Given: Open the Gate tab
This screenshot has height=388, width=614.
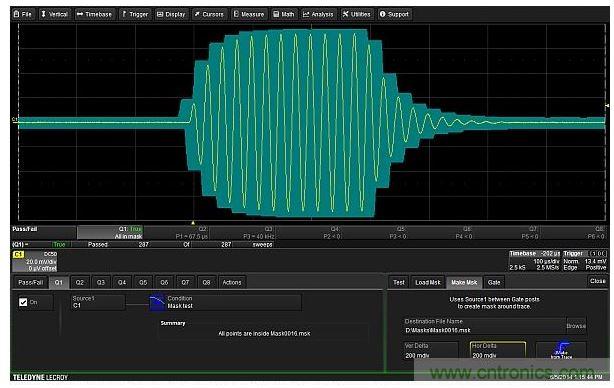Looking at the screenshot, I should pos(494,282).
